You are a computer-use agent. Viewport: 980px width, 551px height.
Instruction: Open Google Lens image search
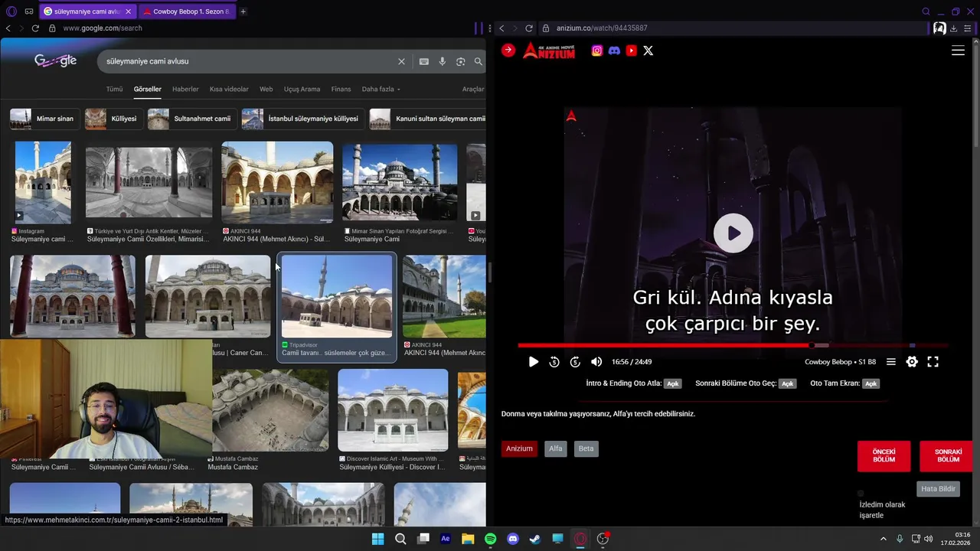click(460, 61)
